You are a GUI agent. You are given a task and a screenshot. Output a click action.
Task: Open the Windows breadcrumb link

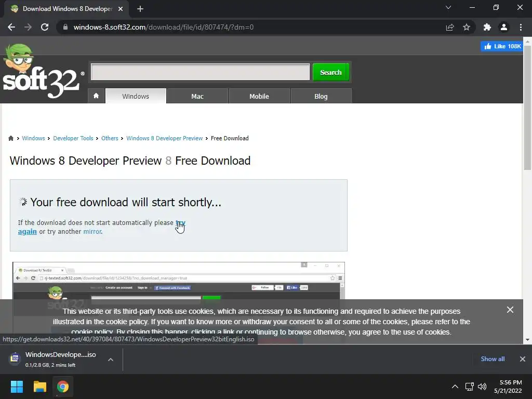[33, 138]
